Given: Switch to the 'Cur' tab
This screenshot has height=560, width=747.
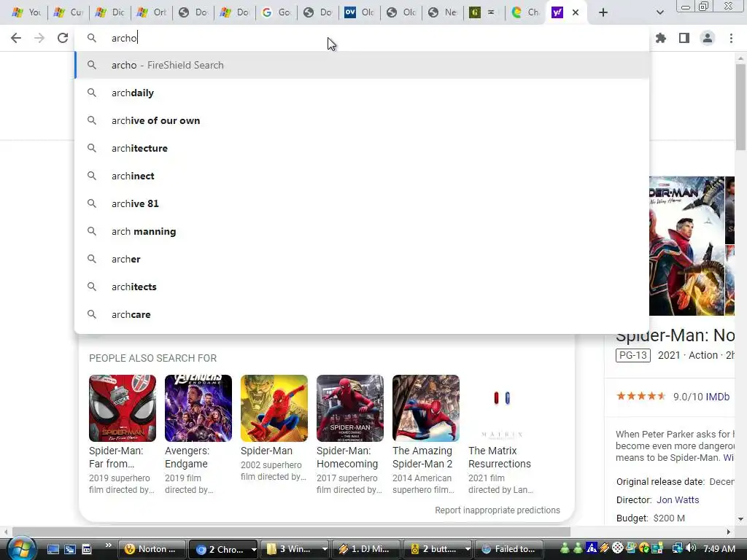Looking at the screenshot, I should coord(68,12).
